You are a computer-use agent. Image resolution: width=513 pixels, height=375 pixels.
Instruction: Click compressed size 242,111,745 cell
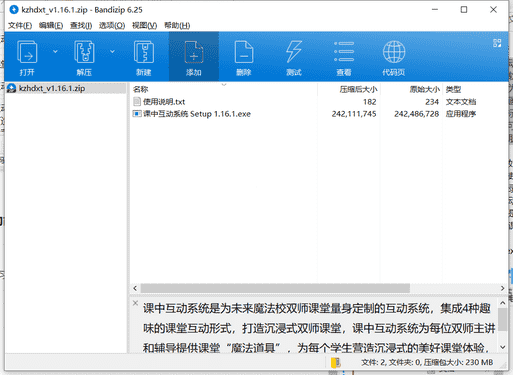(x=354, y=114)
